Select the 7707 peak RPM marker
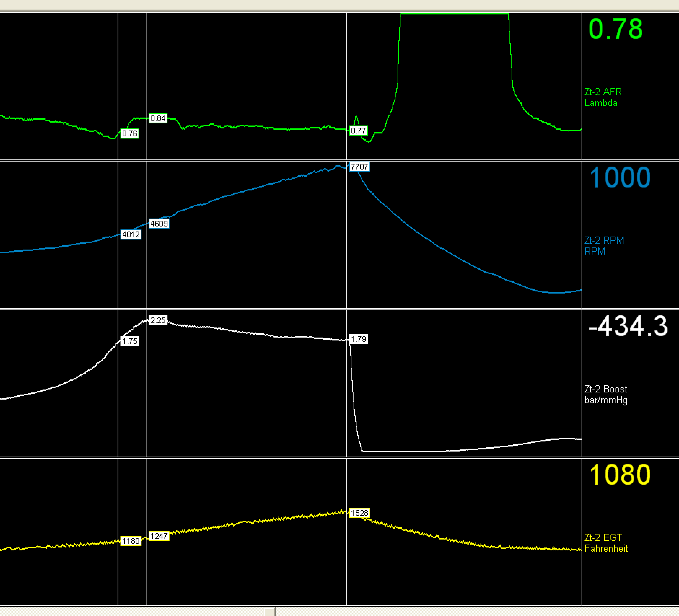This screenshot has width=679, height=616. coord(359,167)
